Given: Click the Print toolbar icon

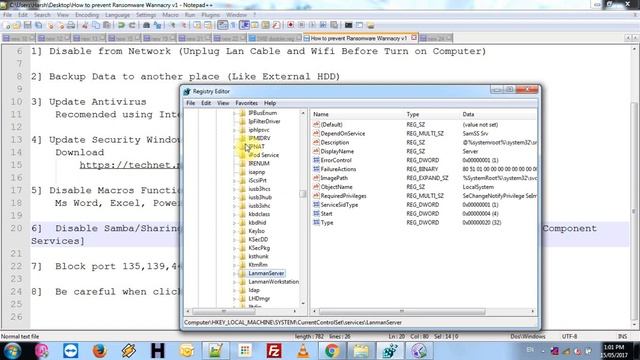Looking at the screenshot, I should (x=71, y=25).
